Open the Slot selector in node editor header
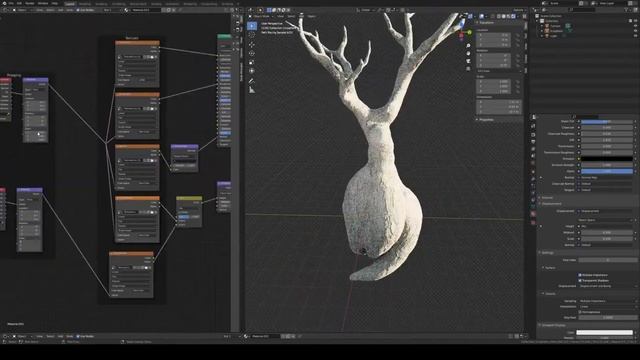The image size is (640, 360). [111, 10]
